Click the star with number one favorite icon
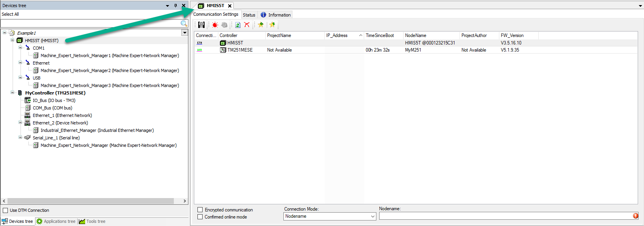The height and width of the screenshot is (226, 644). pos(272,25)
